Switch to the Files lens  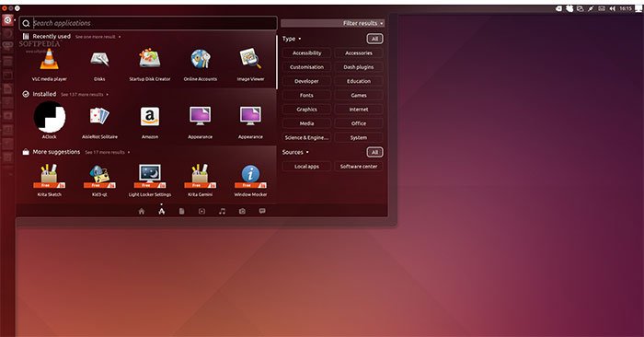tap(181, 211)
